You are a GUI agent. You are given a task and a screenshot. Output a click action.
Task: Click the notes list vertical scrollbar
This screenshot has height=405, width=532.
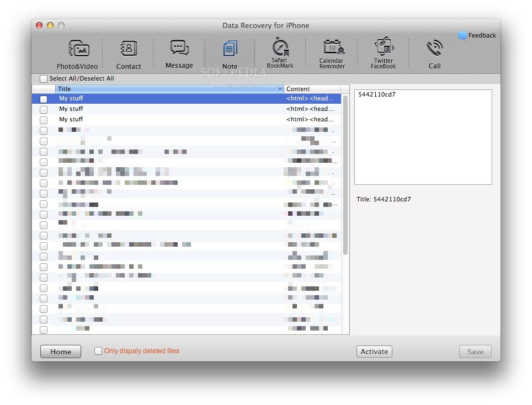(345, 175)
